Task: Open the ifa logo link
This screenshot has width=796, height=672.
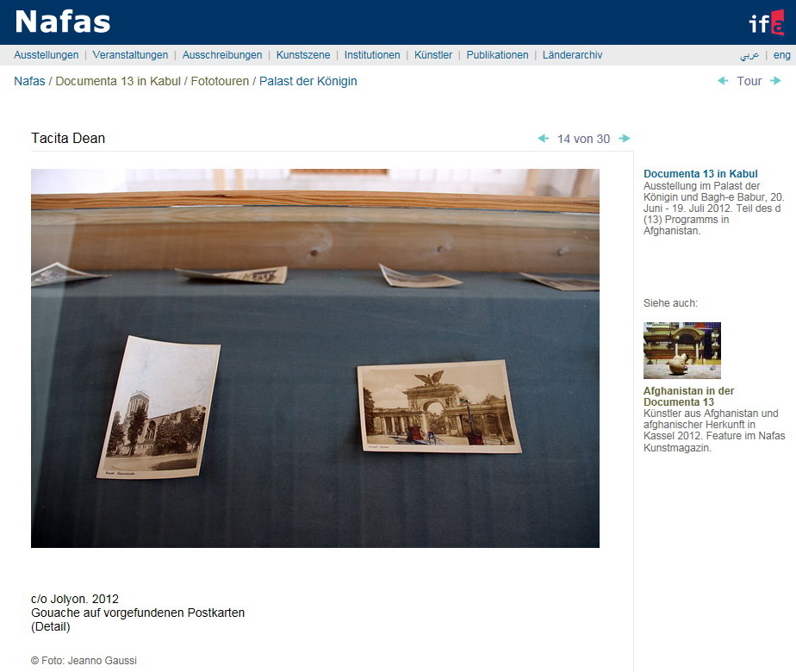Action: (x=767, y=23)
